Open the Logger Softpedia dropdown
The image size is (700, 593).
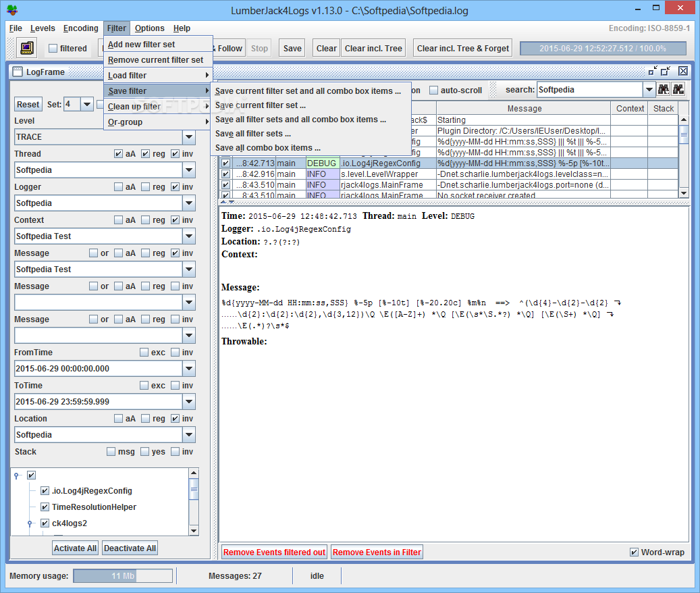click(189, 203)
